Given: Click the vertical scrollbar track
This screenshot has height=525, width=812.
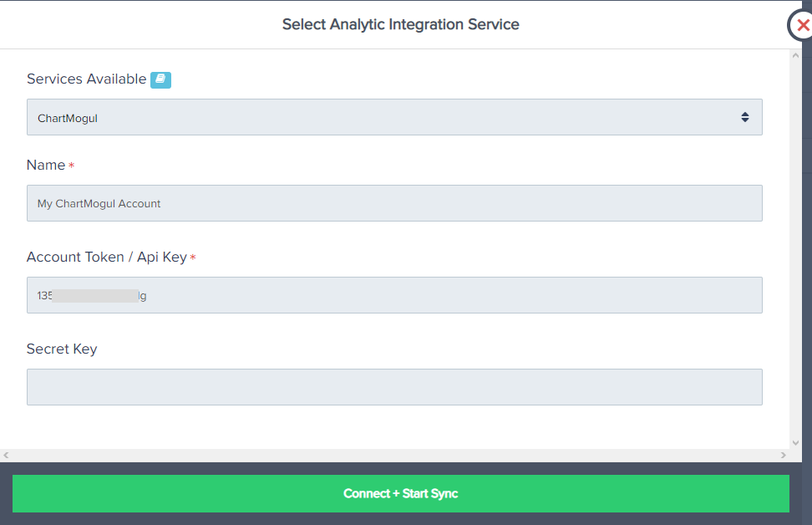Looking at the screenshot, I should point(795,251).
